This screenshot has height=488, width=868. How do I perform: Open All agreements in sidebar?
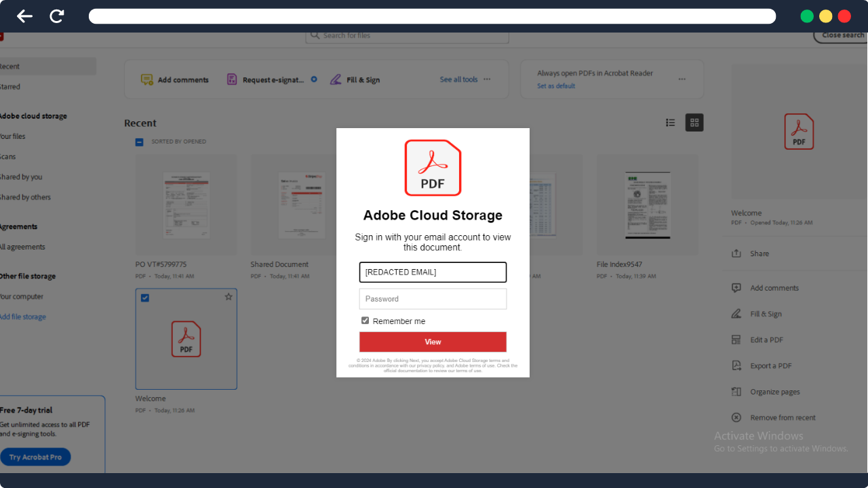[22, 247]
